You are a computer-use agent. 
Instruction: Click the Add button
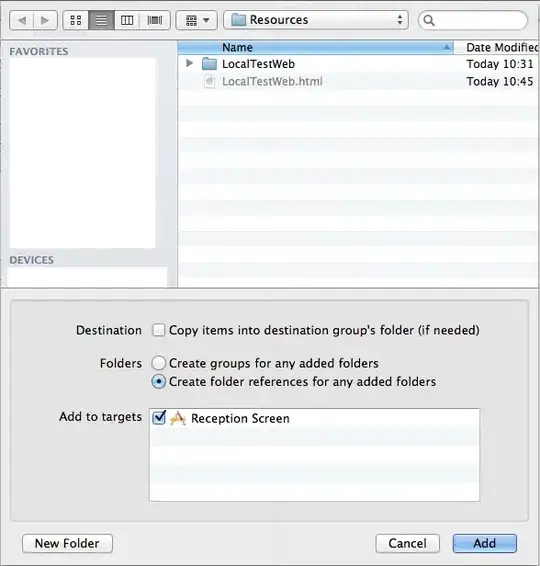tap(485, 543)
